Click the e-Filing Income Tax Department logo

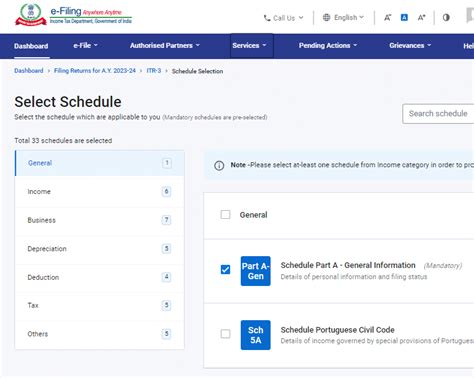(73, 15)
